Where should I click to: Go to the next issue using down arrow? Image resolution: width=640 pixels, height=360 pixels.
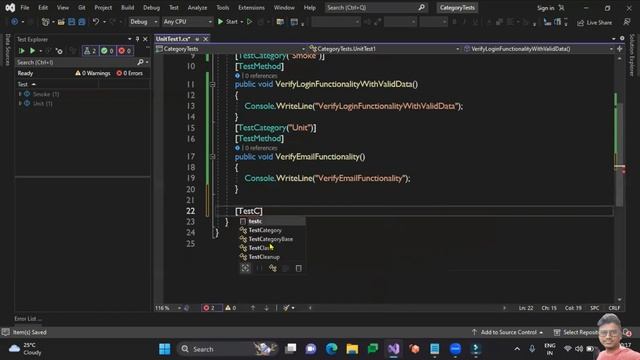point(267,308)
